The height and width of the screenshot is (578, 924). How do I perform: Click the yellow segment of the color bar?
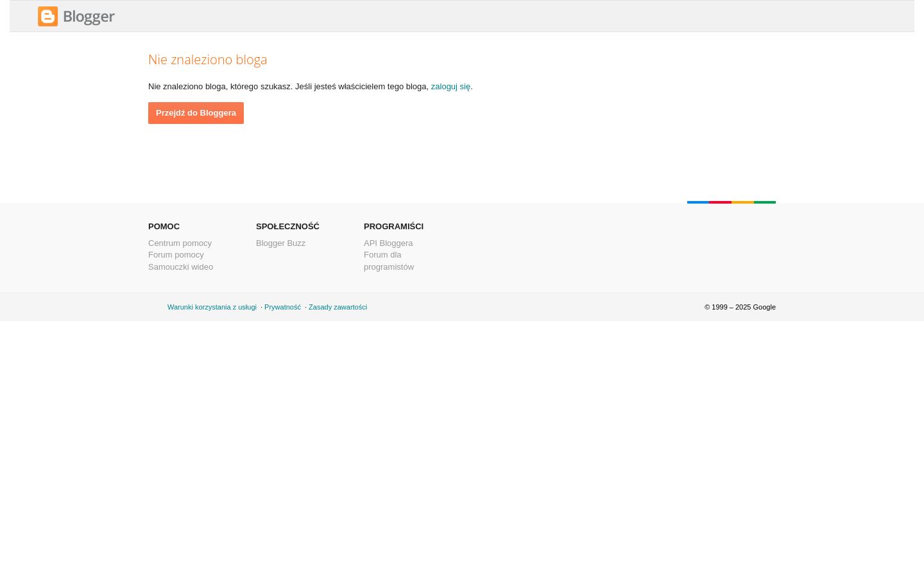pyautogui.click(x=742, y=202)
